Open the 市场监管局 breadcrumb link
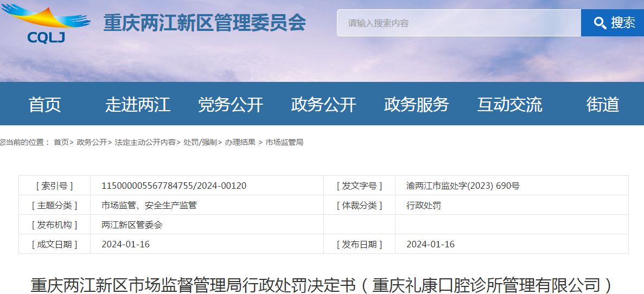The height and width of the screenshot is (294, 644). (284, 142)
